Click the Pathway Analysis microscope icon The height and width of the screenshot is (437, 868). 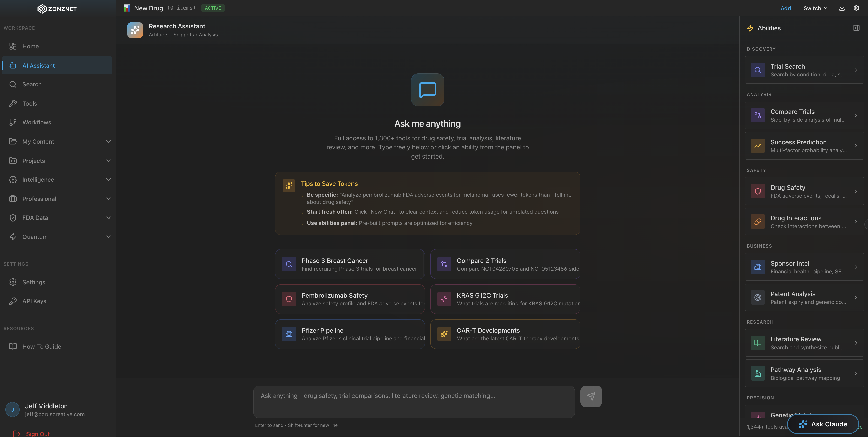(758, 373)
